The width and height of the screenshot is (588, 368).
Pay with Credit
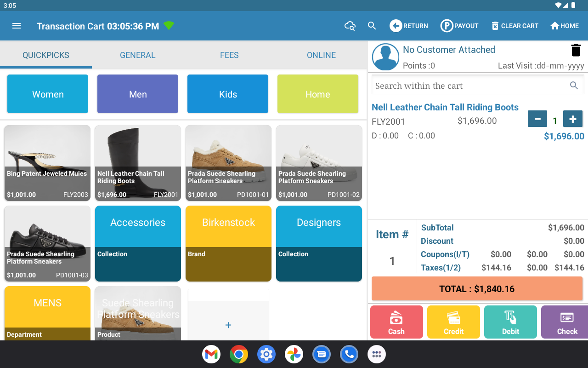pyautogui.click(x=453, y=322)
